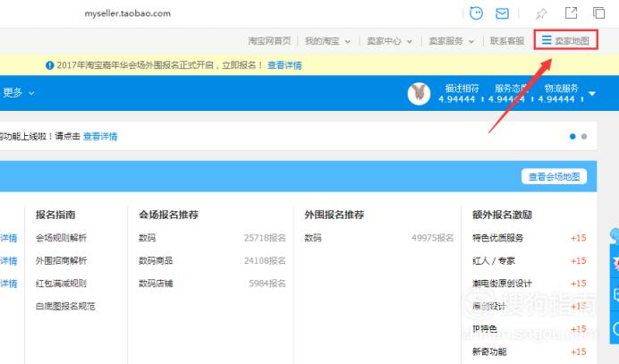The image size is (619, 364).
Task: Open 查看详情 in the yellow 嘉年华 banner
Action: [284, 65]
